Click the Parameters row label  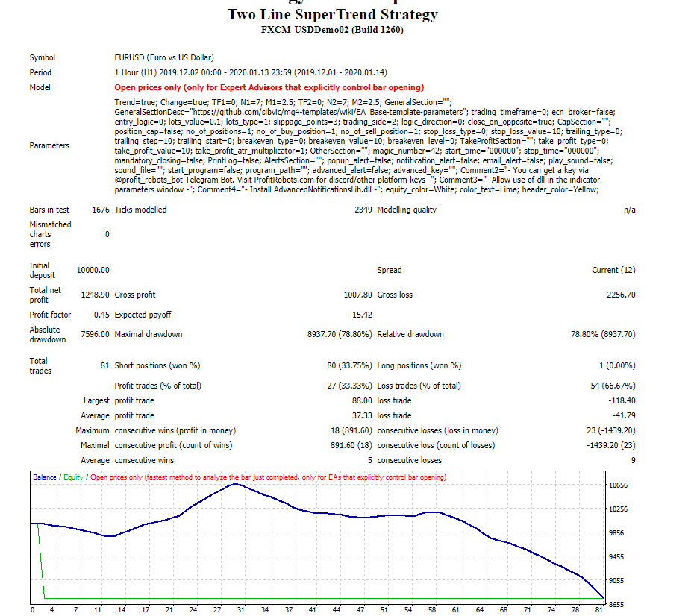[49, 145]
